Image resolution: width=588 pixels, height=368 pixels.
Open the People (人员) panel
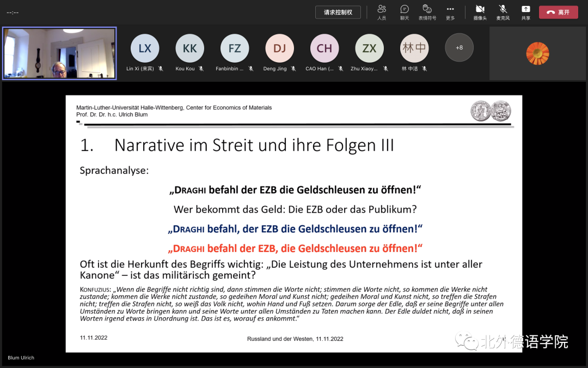382,12
